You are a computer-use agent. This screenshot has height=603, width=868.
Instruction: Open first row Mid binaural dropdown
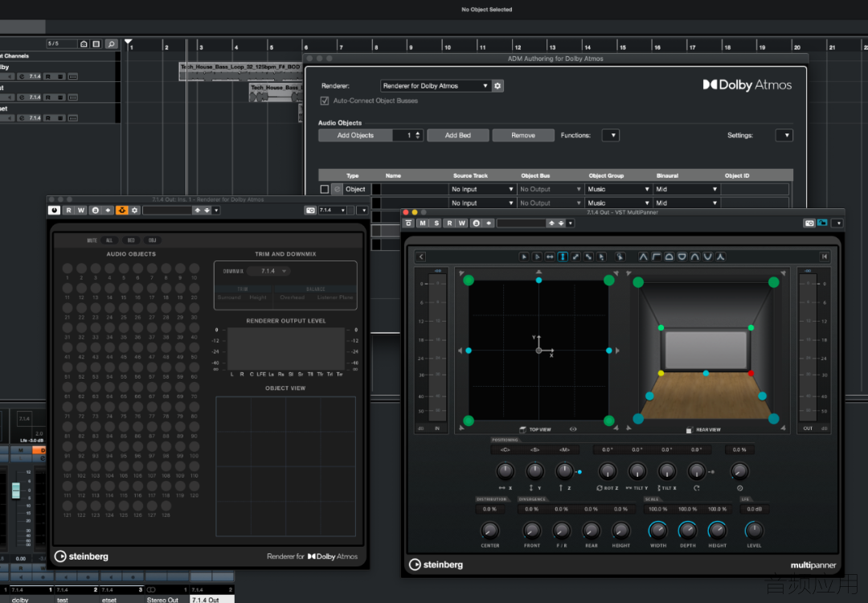click(686, 190)
